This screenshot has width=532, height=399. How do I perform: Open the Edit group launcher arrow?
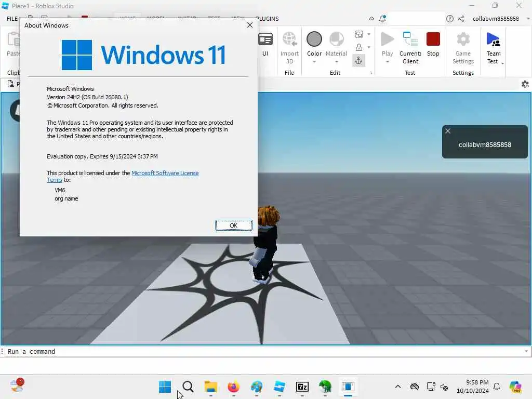click(371, 73)
